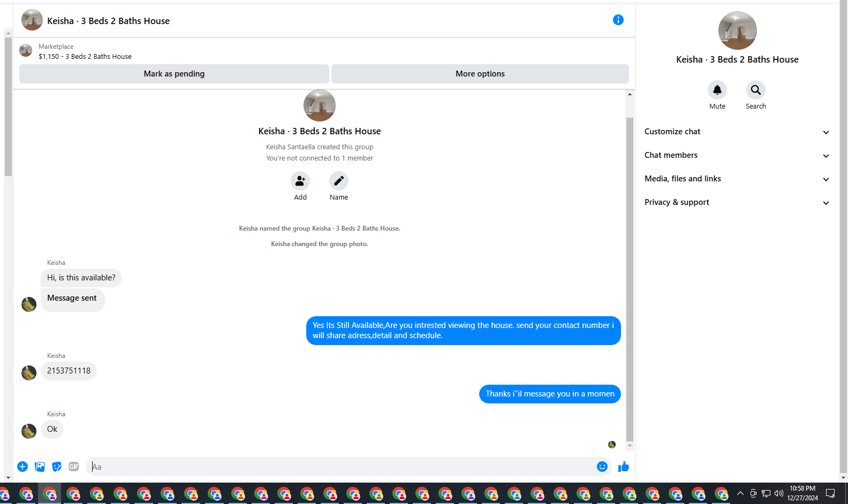Open the emoji picker in the message box
Image resolution: width=848 pixels, height=504 pixels.
602,467
